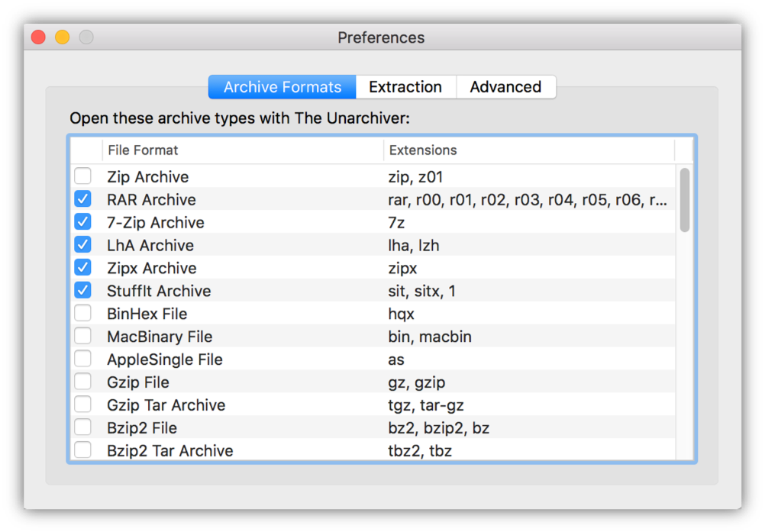The width and height of the screenshot is (765, 532).
Task: Uncheck LhA Archive in the list
Action: (x=82, y=245)
